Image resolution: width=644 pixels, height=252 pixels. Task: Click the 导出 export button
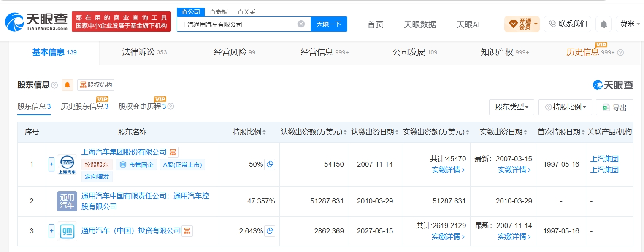[614, 107]
